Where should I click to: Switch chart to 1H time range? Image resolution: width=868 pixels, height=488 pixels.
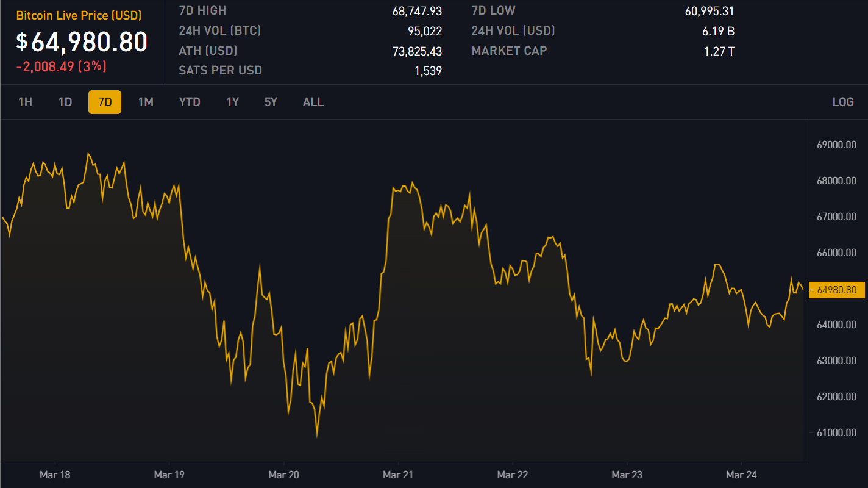point(25,102)
